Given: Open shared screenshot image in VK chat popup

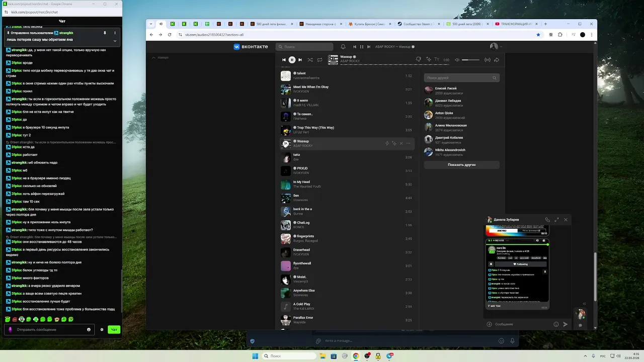Looking at the screenshot, I should pyautogui.click(x=517, y=270).
